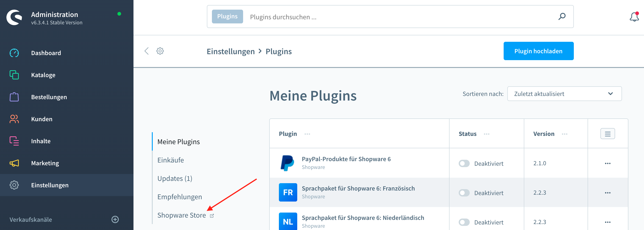The height and width of the screenshot is (230, 644).
Task: Click the Plugins search tag
Action: point(227,17)
